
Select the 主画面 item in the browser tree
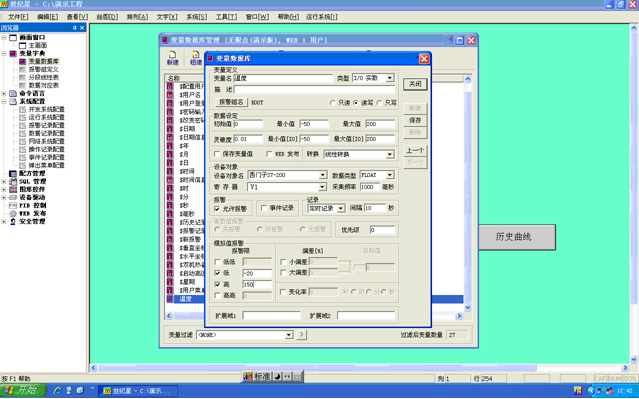37,45
